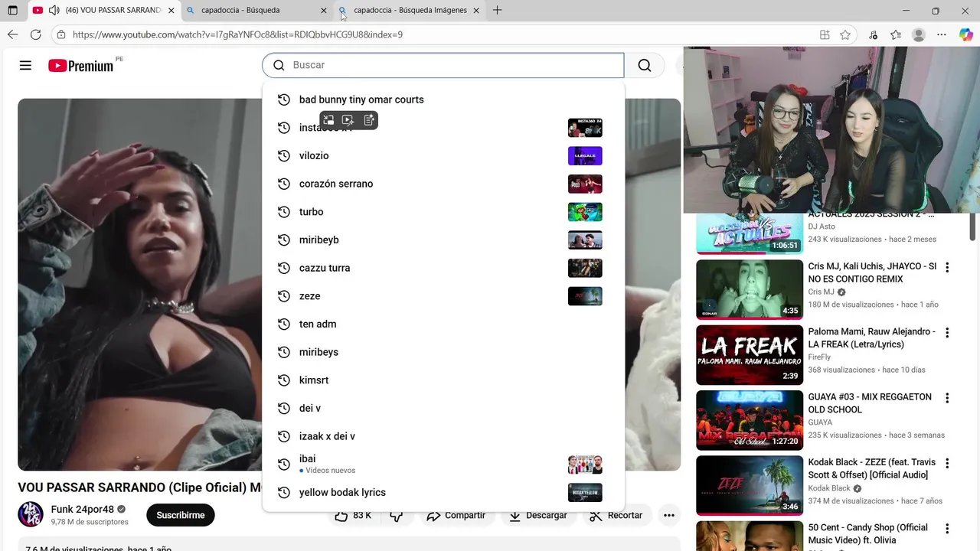The height and width of the screenshot is (551, 980).
Task: Select suggestion 'corazón serrano'
Action: click(443, 184)
